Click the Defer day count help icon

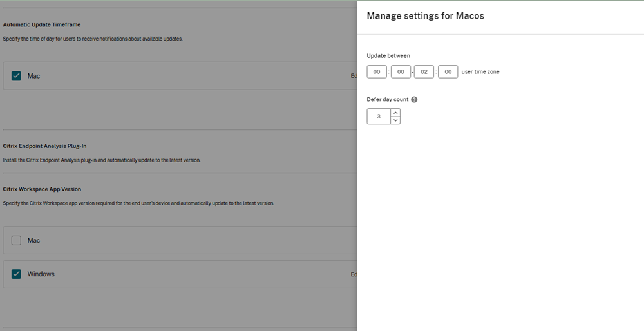tap(414, 100)
